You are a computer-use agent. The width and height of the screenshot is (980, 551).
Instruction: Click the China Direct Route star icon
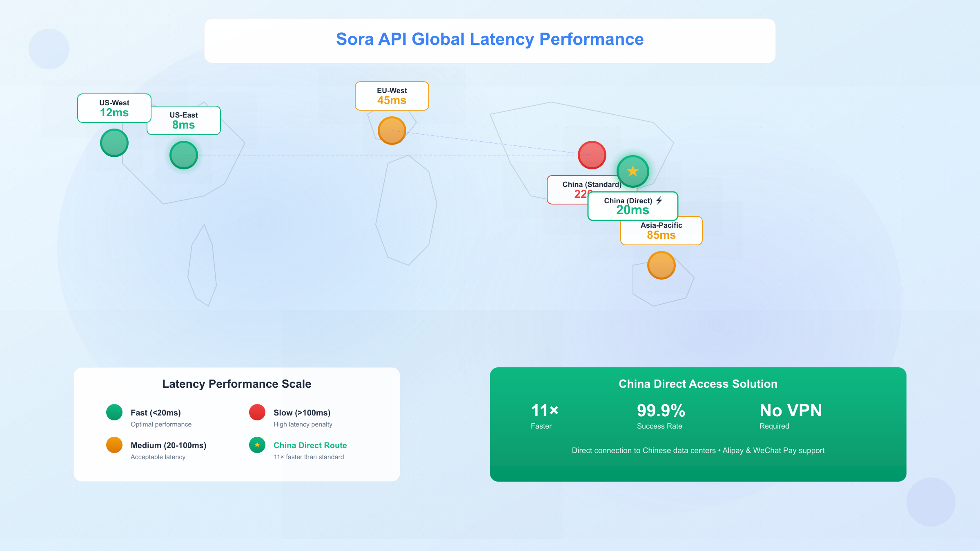pyautogui.click(x=257, y=445)
